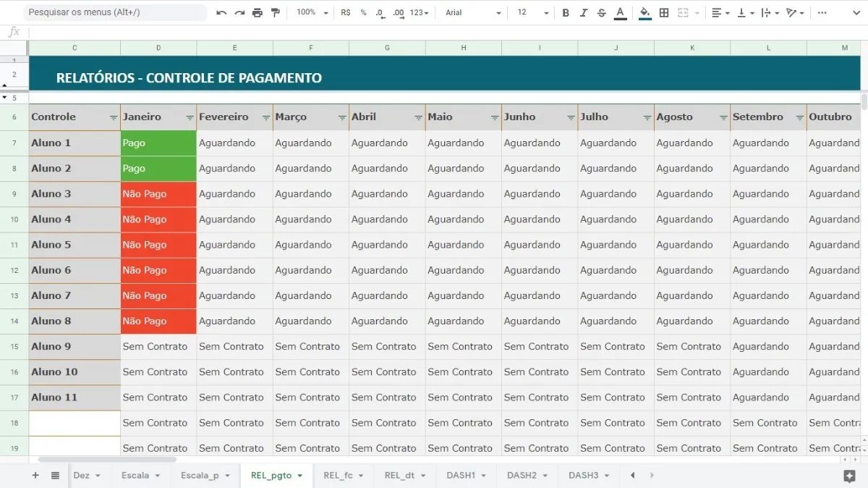The width and height of the screenshot is (868, 488).
Task: Click the decrease decimal places icon
Action: [380, 13]
